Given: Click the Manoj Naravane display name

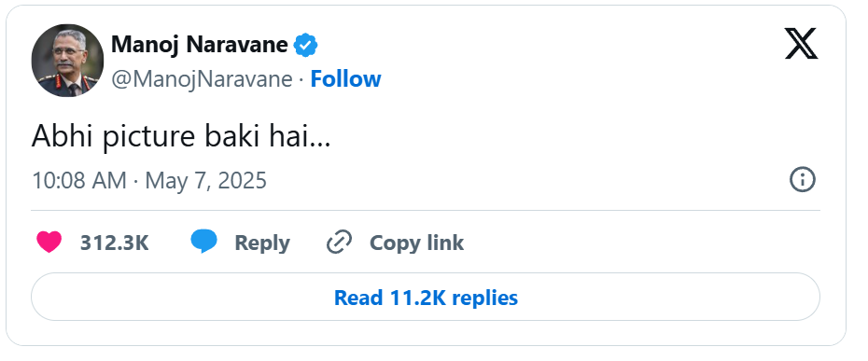Looking at the screenshot, I should pyautogui.click(x=200, y=44).
